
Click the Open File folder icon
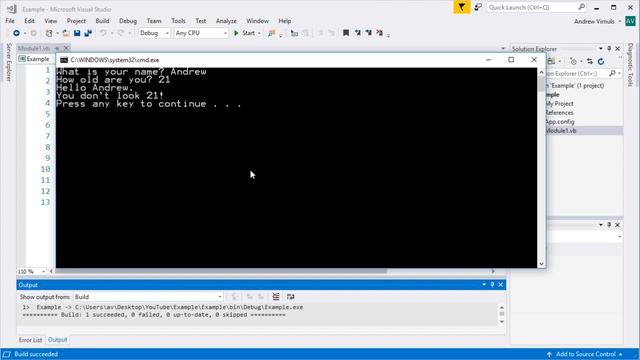(66, 33)
